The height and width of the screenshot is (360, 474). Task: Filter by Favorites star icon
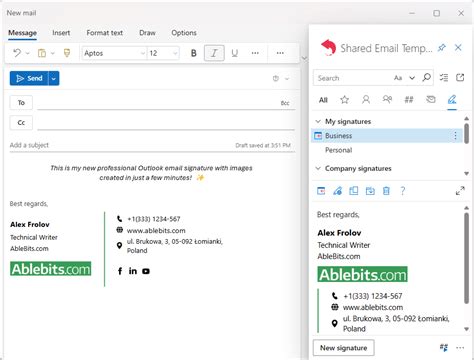tap(345, 99)
